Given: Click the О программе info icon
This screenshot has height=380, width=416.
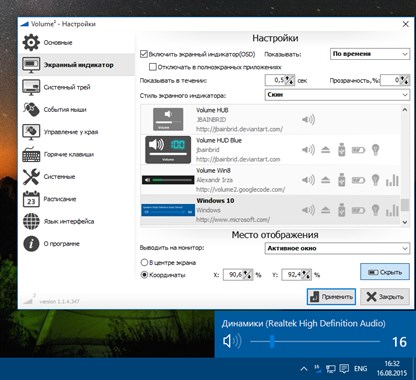Looking at the screenshot, I should 31,244.
